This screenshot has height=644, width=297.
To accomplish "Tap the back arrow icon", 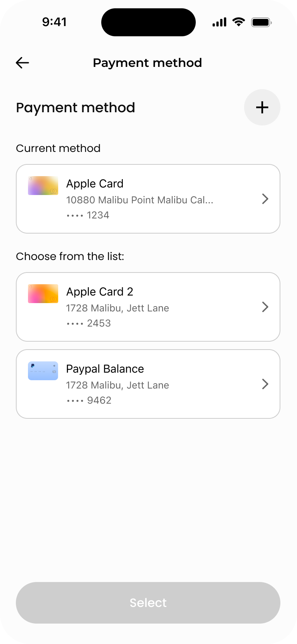I will point(23,63).
